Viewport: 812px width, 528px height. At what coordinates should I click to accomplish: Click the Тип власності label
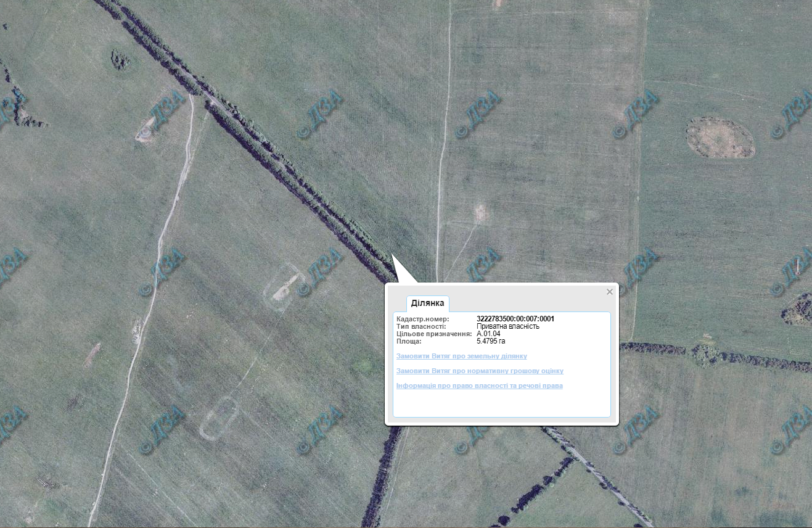[x=421, y=326]
